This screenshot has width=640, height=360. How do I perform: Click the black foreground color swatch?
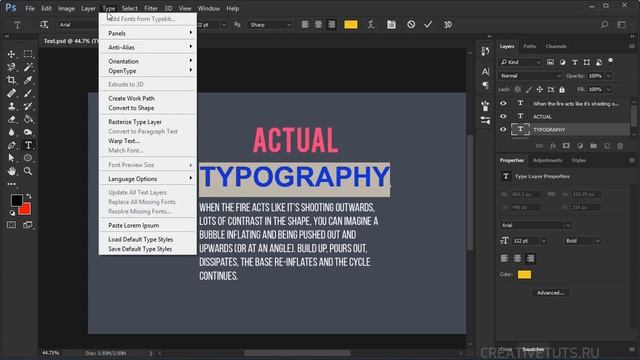point(16,200)
